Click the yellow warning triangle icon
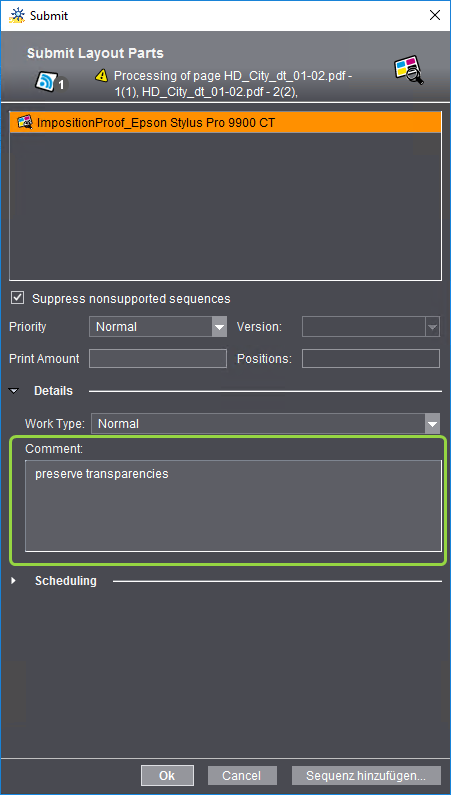Screen dimensions: 451x795 tap(102, 76)
